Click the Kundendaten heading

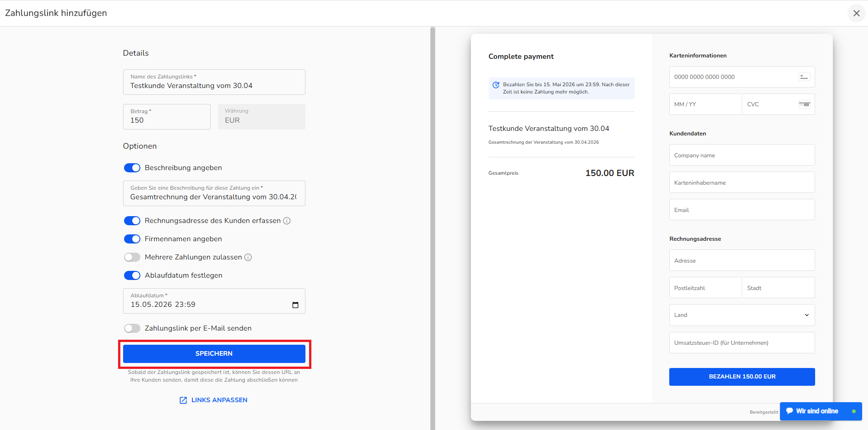tap(687, 134)
